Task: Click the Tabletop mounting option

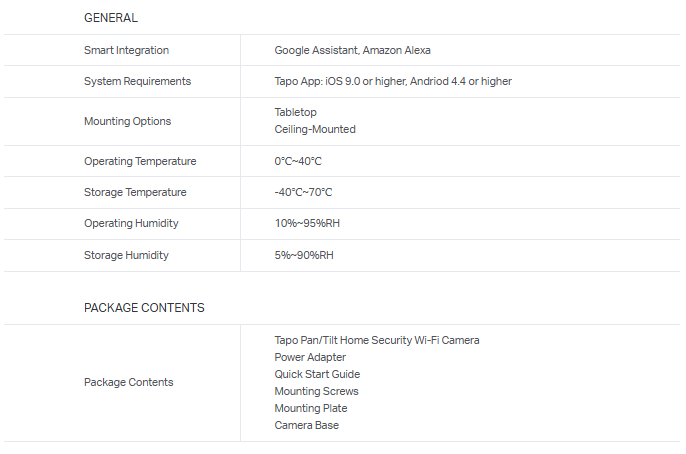Action: pos(295,112)
